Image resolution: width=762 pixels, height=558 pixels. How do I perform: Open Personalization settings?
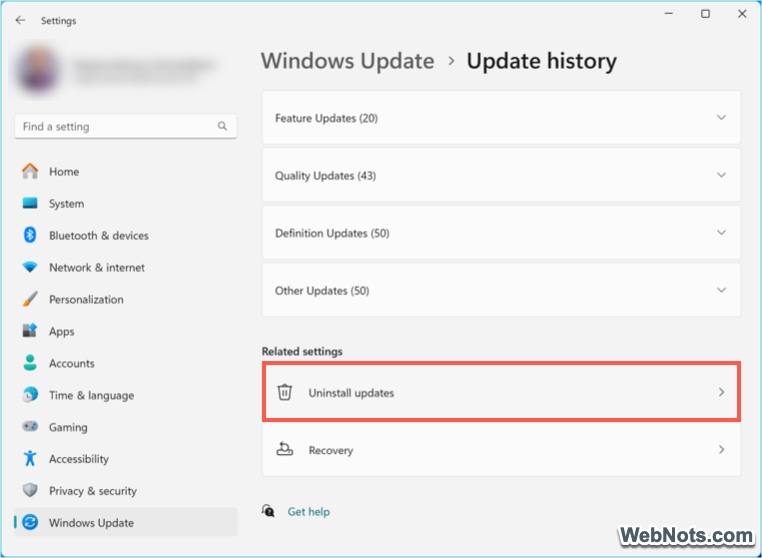point(125,299)
